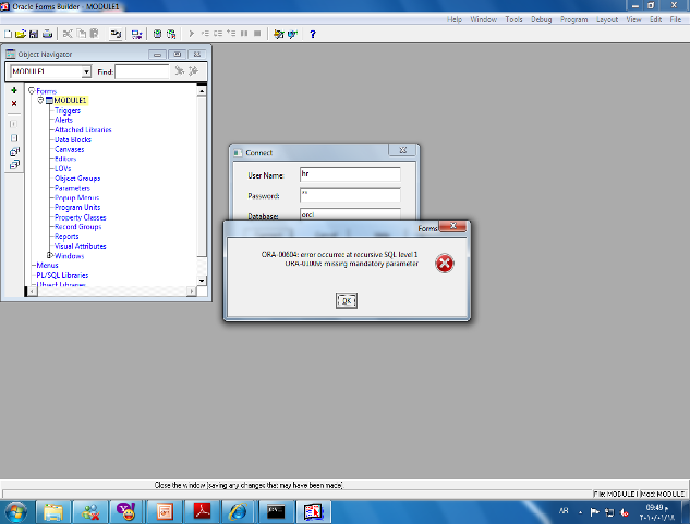Click the red Delete X icon
This screenshot has width=691, height=524.
click(x=14, y=104)
